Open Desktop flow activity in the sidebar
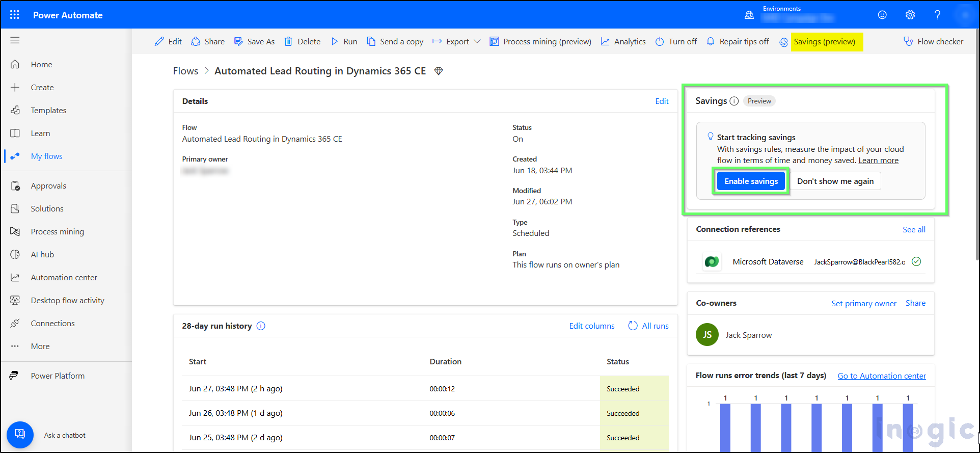This screenshot has height=453, width=980. tap(66, 300)
